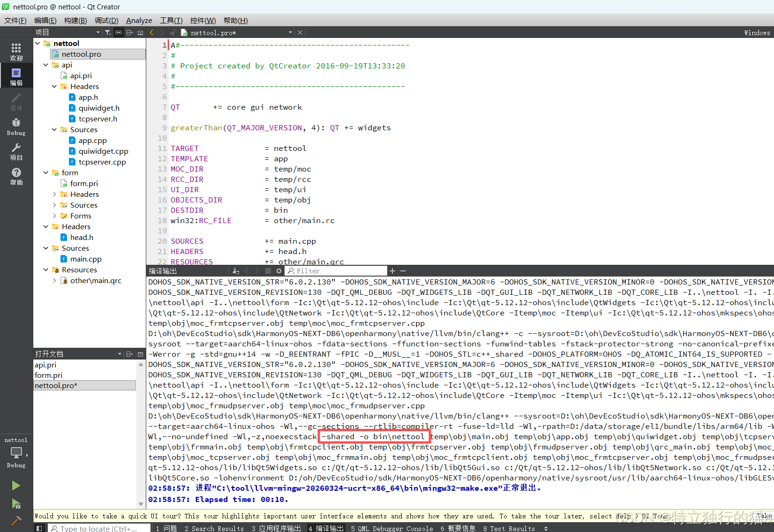Open output pane options arrows

pos(546,528)
